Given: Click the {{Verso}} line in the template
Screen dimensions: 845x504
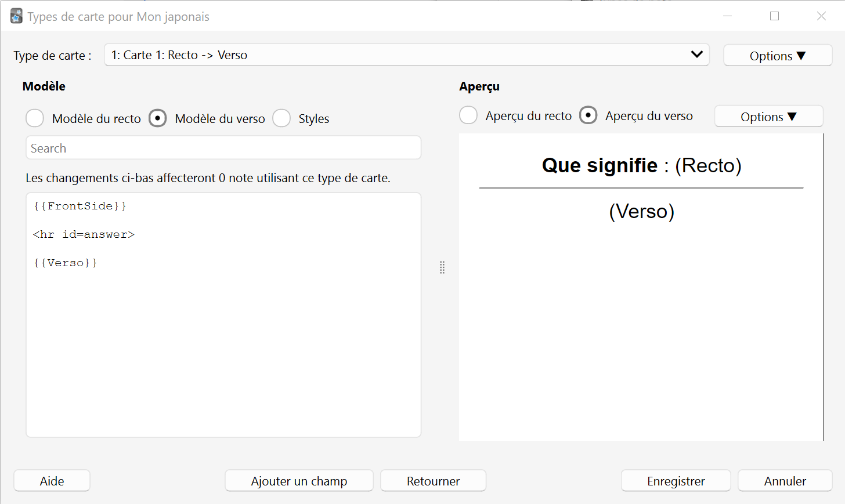Looking at the screenshot, I should click(65, 263).
